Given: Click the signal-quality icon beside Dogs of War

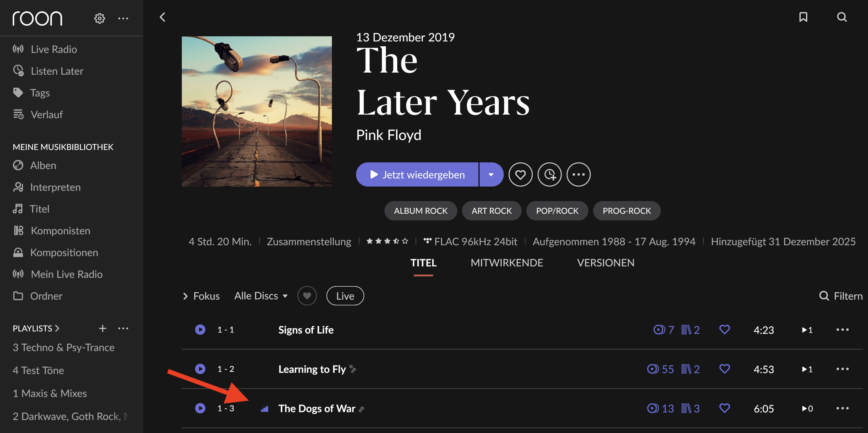Looking at the screenshot, I should point(265,409).
